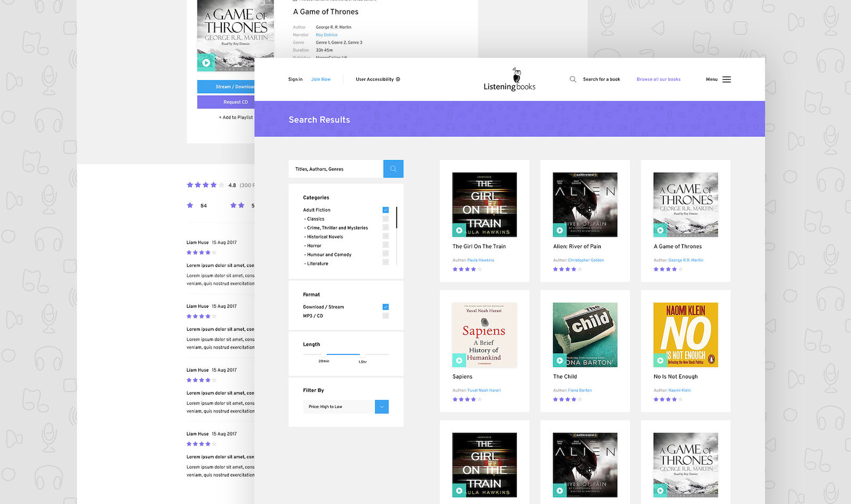
Task: Click the header search magnifier icon
Action: point(573,79)
